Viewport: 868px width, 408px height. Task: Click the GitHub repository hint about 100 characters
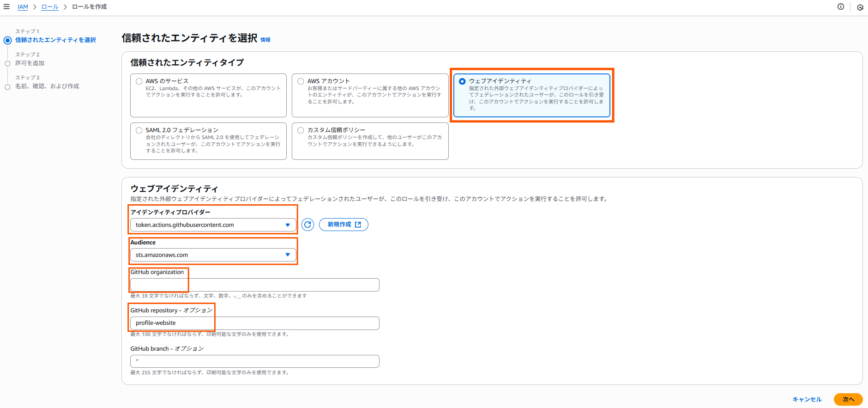[210, 334]
